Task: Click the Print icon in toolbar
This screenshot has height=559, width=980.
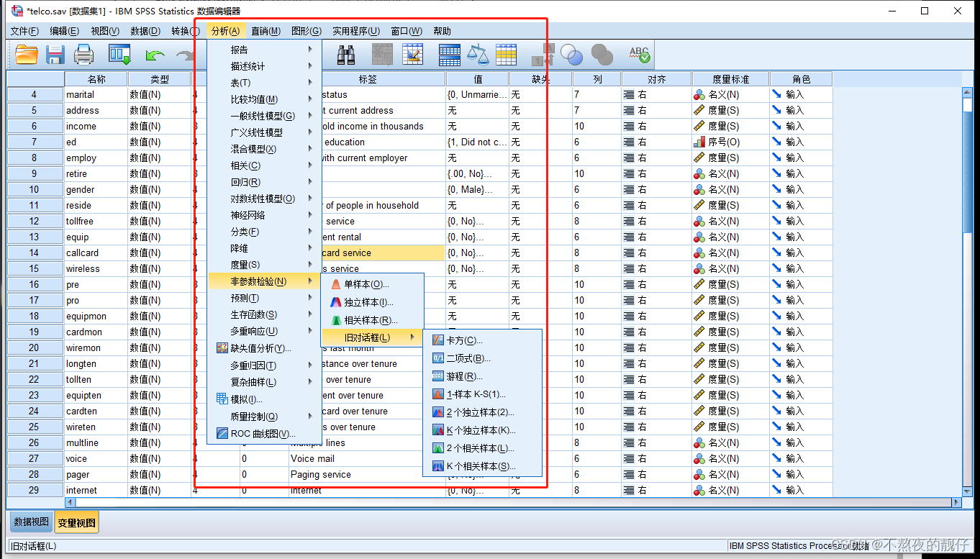Action: [84, 55]
